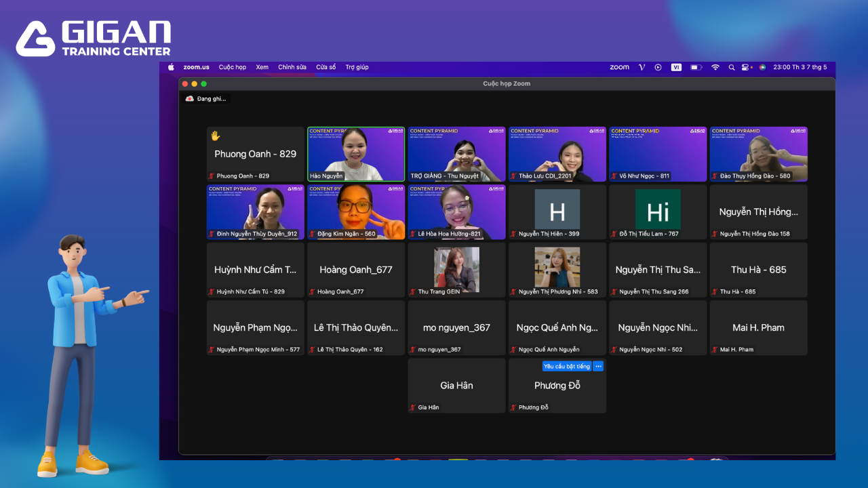Viewport: 868px width, 488px height.
Task: Select the large Hoàng Oanh_677 name
Action: pos(356,270)
